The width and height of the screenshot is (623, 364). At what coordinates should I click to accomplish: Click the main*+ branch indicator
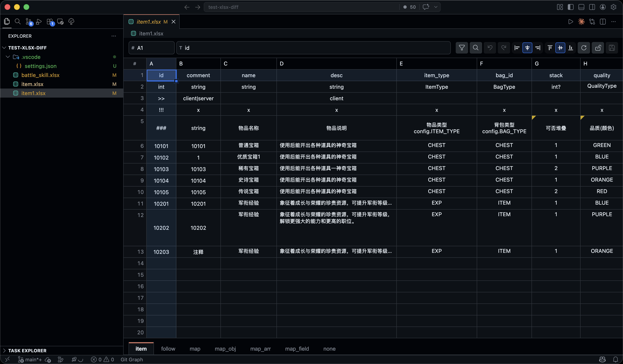(x=30, y=359)
